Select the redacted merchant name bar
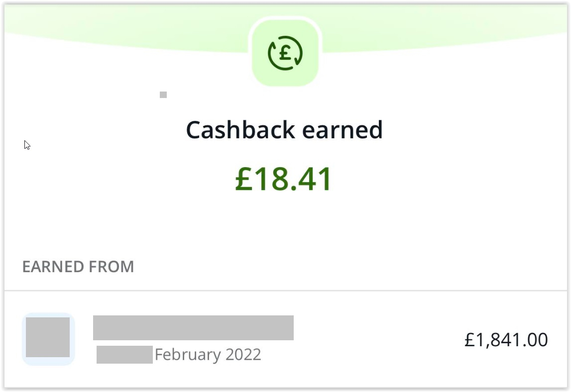The width and height of the screenshot is (571, 392). pyautogui.click(x=193, y=328)
